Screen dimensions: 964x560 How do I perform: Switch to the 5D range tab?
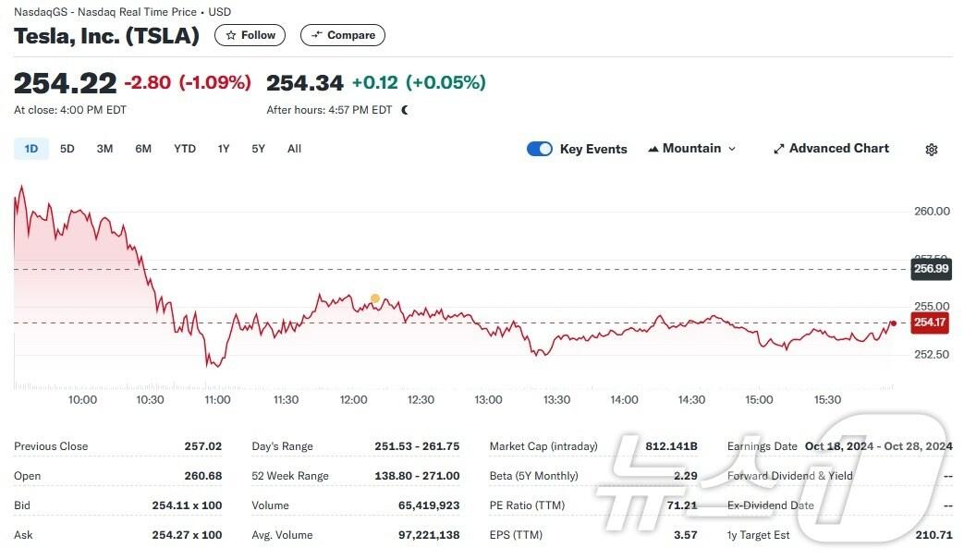[67, 149]
